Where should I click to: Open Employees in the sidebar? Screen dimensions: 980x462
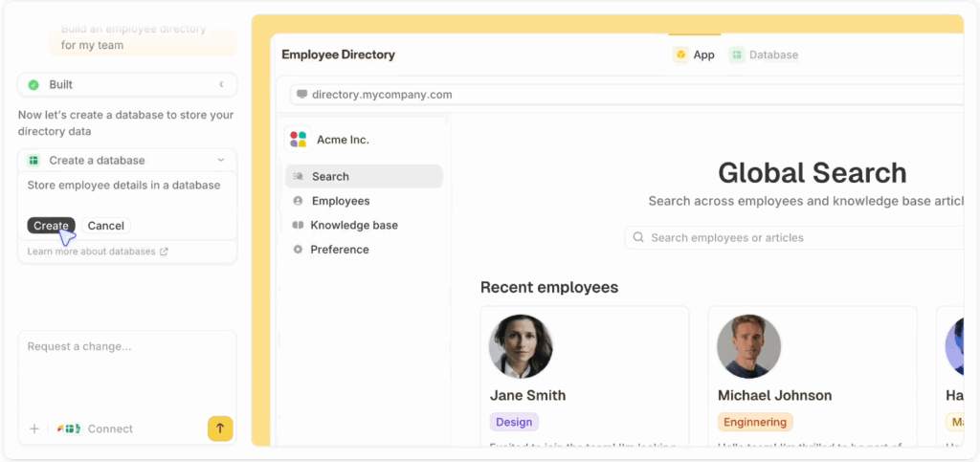(340, 201)
